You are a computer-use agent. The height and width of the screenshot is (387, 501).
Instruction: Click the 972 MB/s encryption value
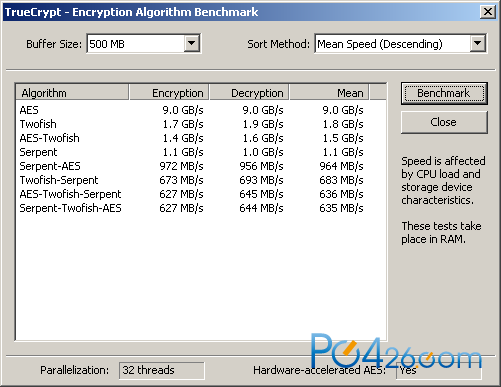(x=181, y=166)
